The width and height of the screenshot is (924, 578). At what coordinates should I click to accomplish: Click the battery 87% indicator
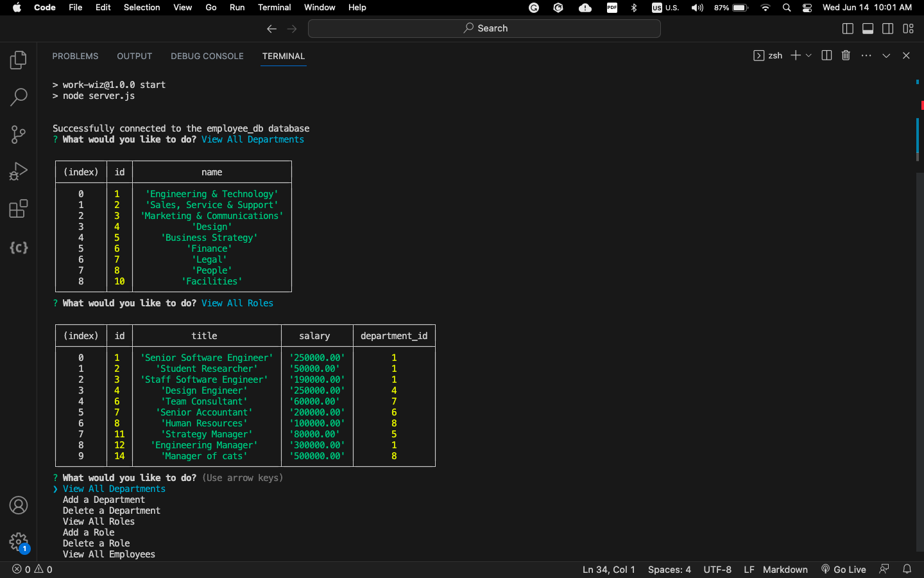pyautogui.click(x=731, y=8)
